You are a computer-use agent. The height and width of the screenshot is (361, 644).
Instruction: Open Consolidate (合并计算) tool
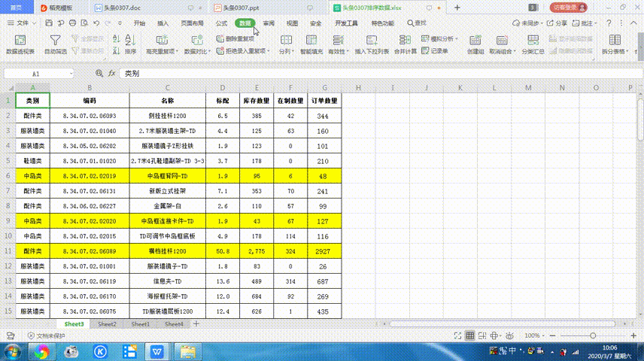coord(405,45)
